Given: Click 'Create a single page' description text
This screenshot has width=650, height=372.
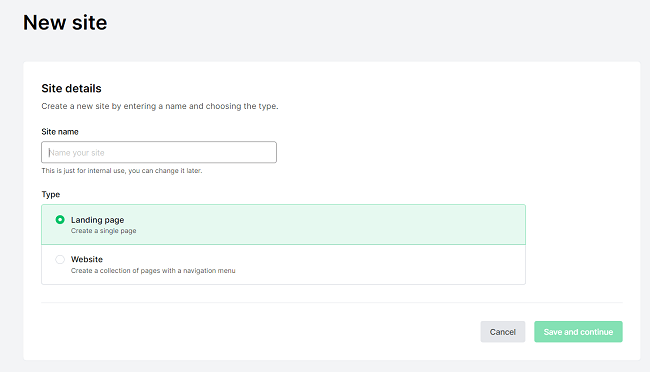Looking at the screenshot, I should click(104, 231).
